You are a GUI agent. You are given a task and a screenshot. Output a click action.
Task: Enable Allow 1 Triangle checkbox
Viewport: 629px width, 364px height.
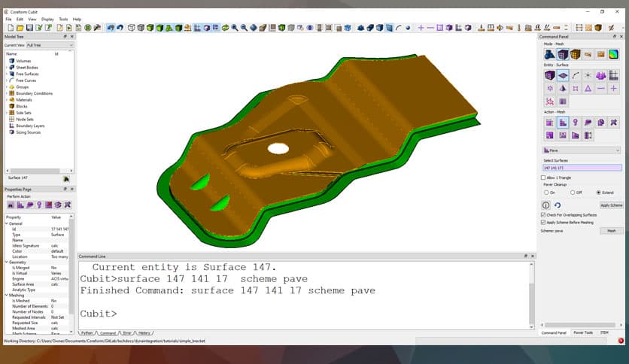click(543, 177)
